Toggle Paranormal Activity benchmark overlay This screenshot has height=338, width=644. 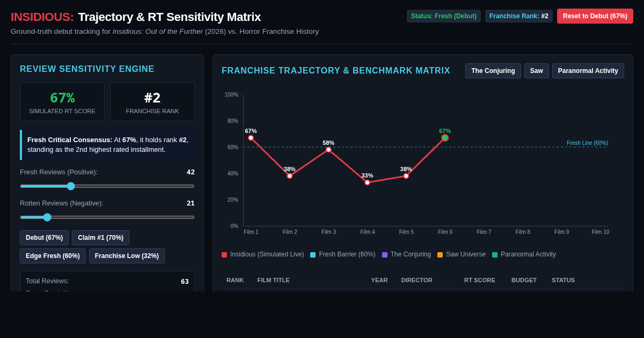[x=588, y=71]
